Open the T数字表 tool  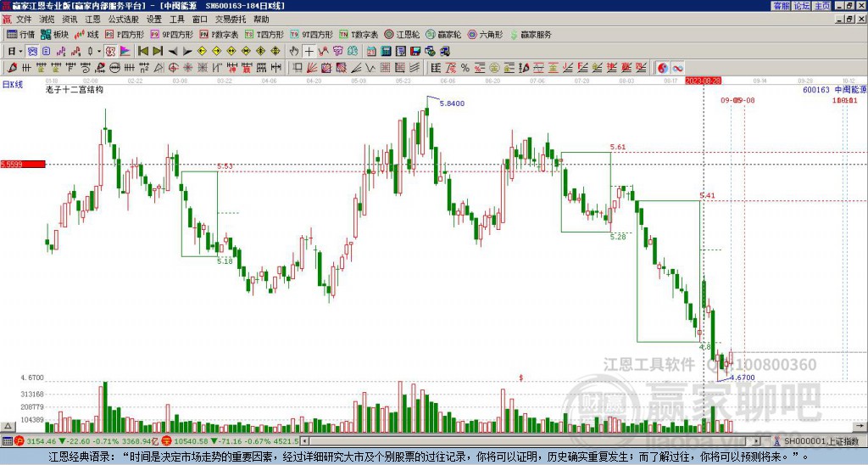click(359, 34)
